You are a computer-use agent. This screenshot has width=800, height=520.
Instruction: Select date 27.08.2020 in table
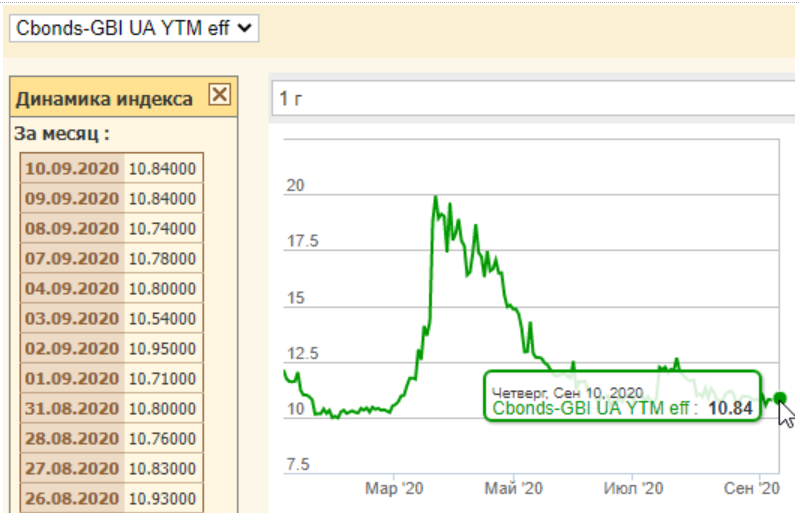tap(72, 468)
